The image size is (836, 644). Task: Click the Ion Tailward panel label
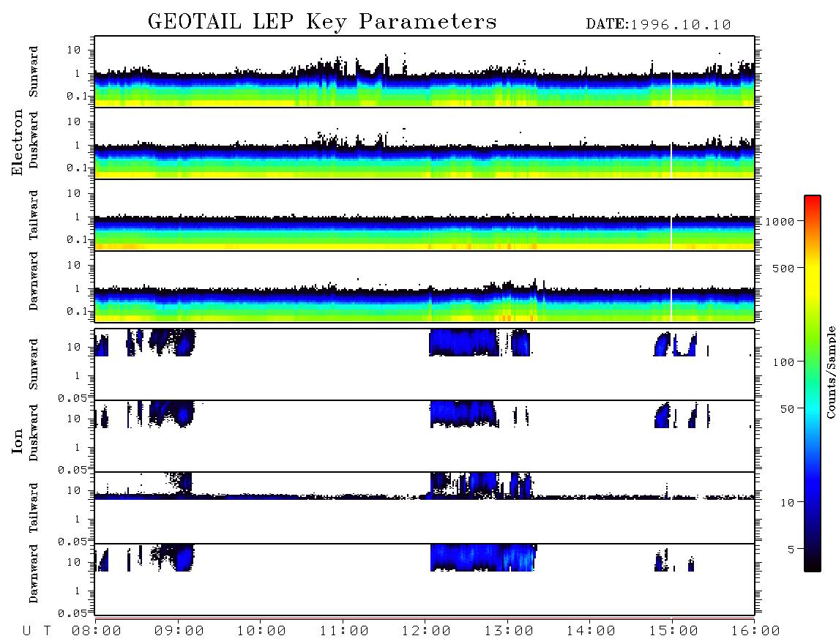coord(34,508)
